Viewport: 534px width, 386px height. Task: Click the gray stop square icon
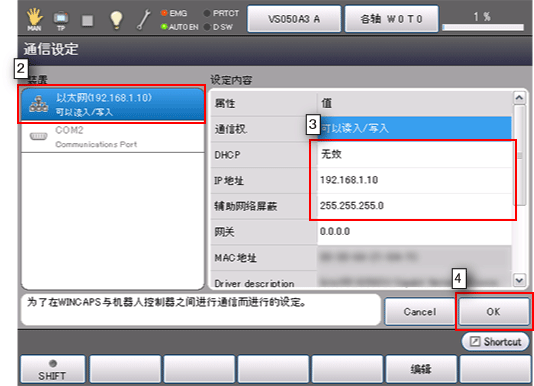coord(88,20)
